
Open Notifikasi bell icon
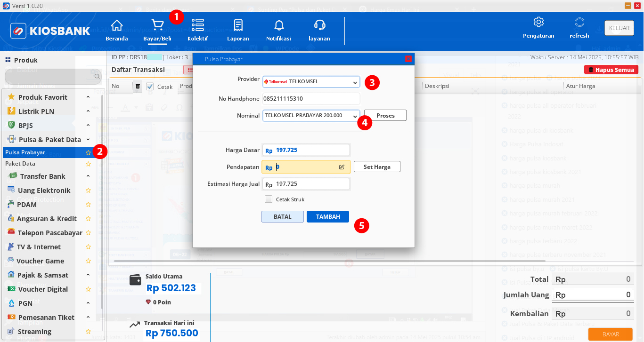click(x=279, y=25)
